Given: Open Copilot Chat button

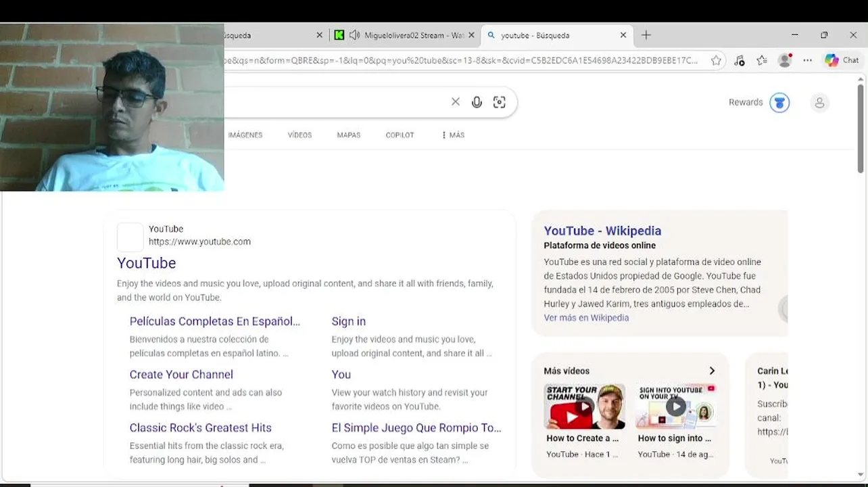Looking at the screenshot, I should (842, 60).
